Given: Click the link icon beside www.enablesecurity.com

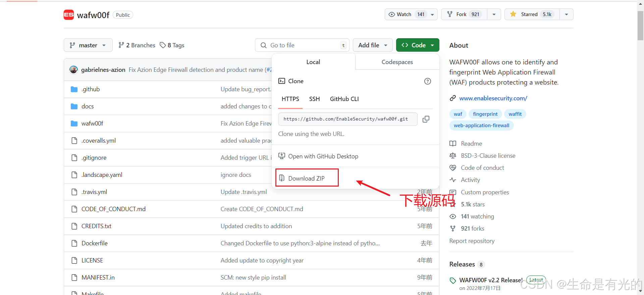Looking at the screenshot, I should [453, 98].
